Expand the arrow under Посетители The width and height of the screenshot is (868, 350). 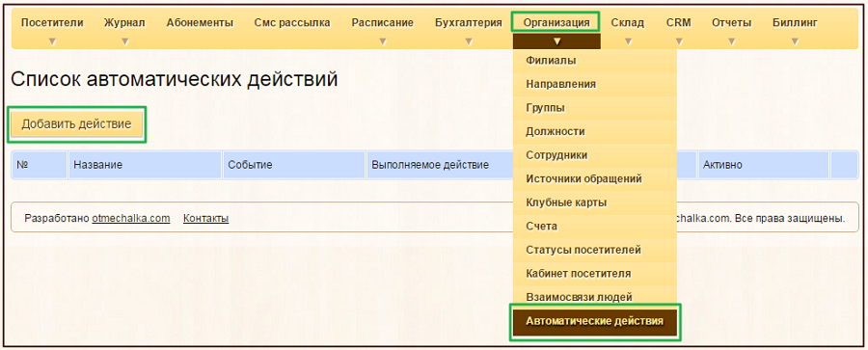(52, 41)
